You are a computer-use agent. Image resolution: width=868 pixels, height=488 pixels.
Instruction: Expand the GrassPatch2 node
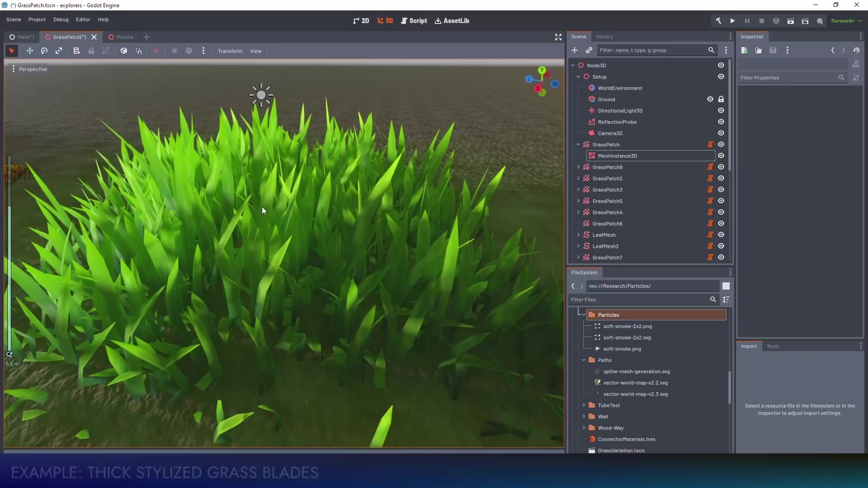pyautogui.click(x=578, y=178)
